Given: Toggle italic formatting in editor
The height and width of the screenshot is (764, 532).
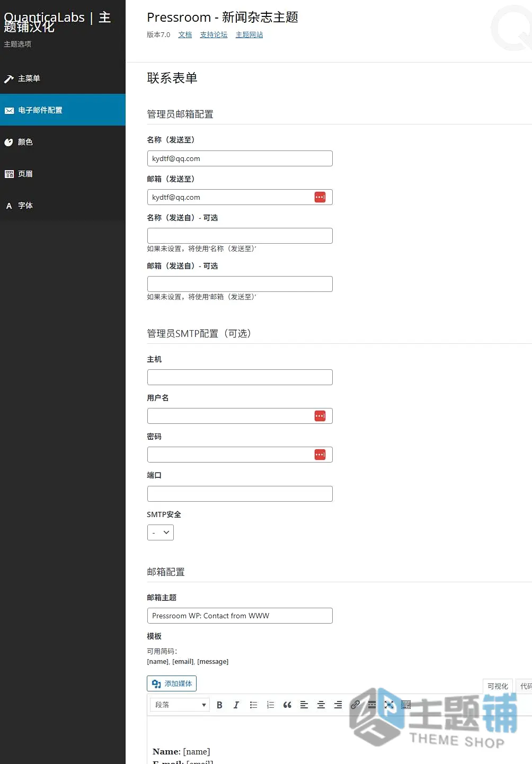Looking at the screenshot, I should click(x=236, y=705).
